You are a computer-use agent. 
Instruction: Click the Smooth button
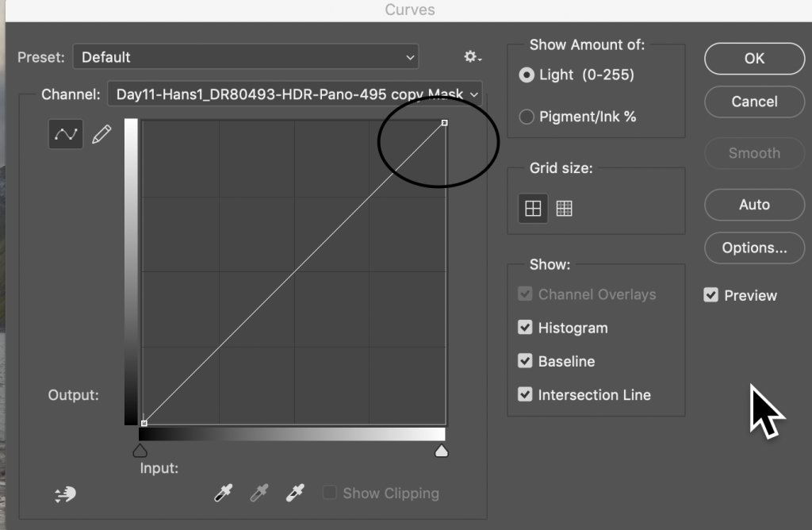[x=755, y=153]
